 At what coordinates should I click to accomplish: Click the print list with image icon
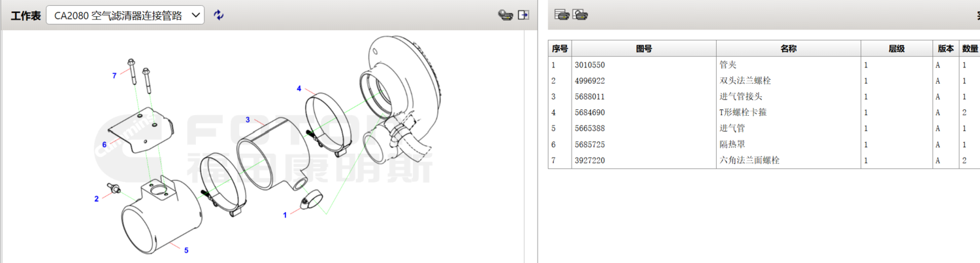(x=580, y=14)
